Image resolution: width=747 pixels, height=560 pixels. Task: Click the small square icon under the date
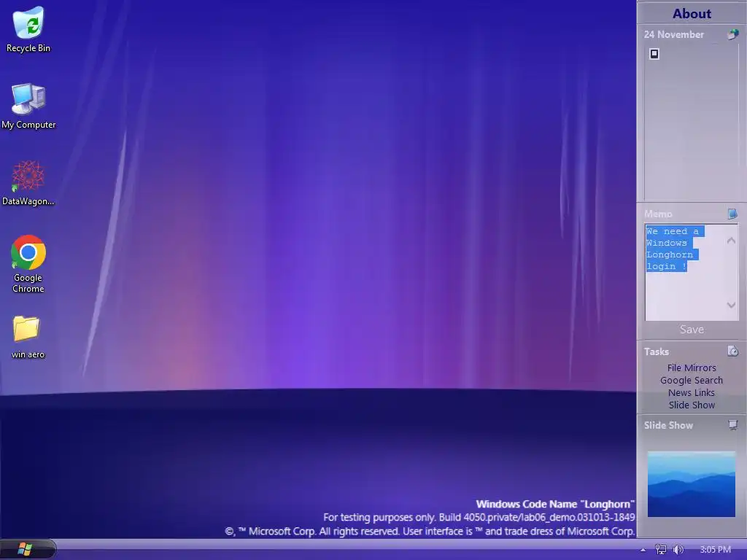click(654, 54)
